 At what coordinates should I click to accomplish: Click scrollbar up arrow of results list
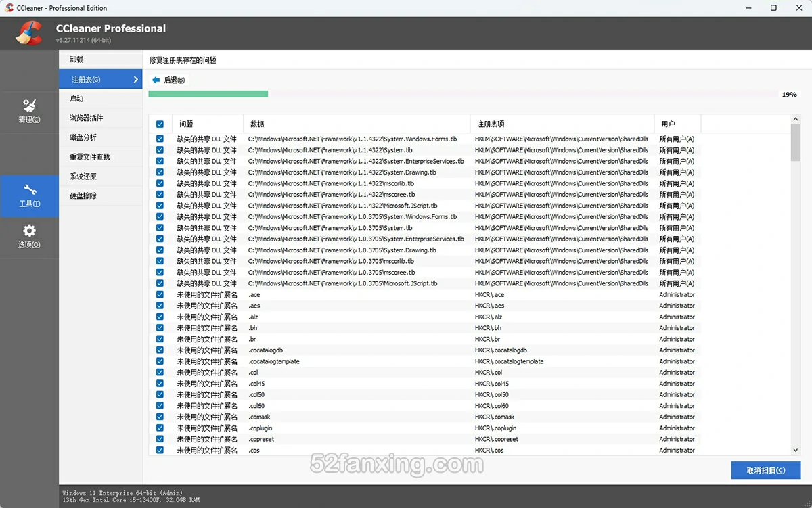[796, 119]
